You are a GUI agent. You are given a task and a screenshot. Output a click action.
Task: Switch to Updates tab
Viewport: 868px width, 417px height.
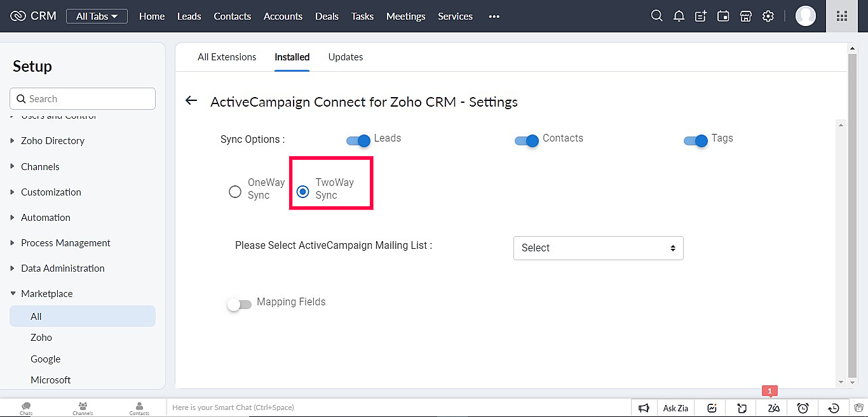point(346,57)
